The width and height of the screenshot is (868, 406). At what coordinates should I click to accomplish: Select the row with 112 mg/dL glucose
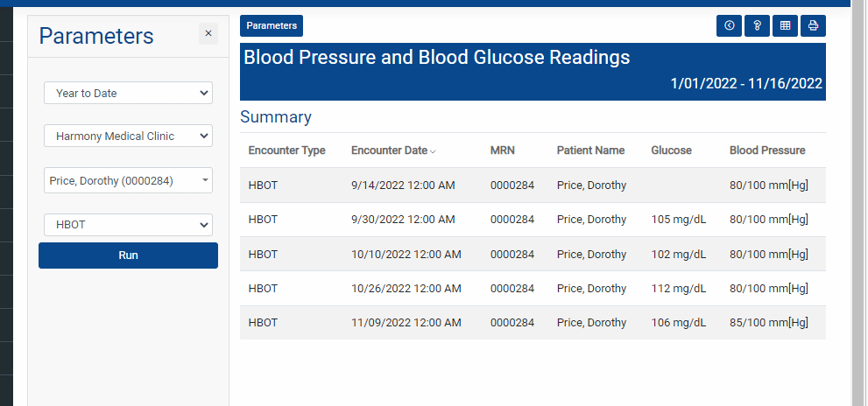click(533, 288)
